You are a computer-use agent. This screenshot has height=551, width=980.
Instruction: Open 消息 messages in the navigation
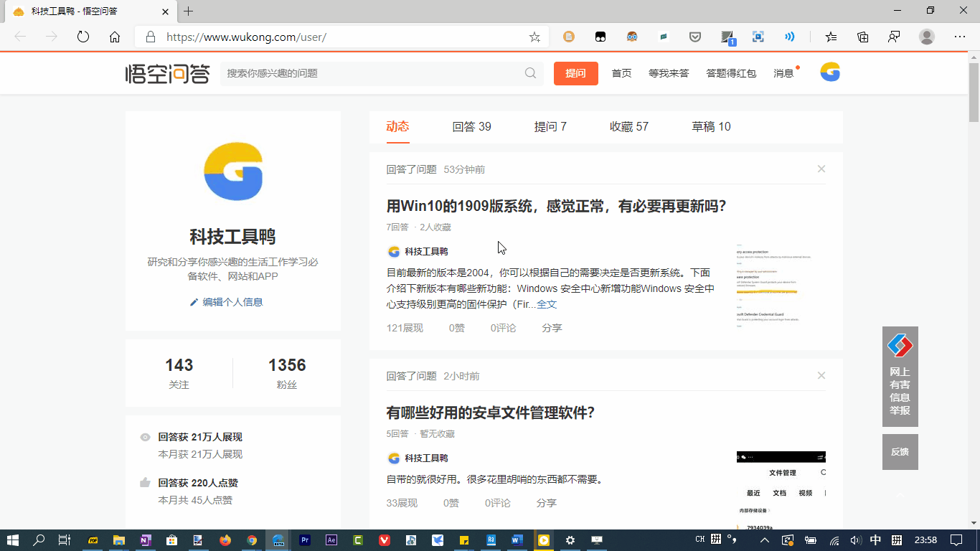point(784,73)
